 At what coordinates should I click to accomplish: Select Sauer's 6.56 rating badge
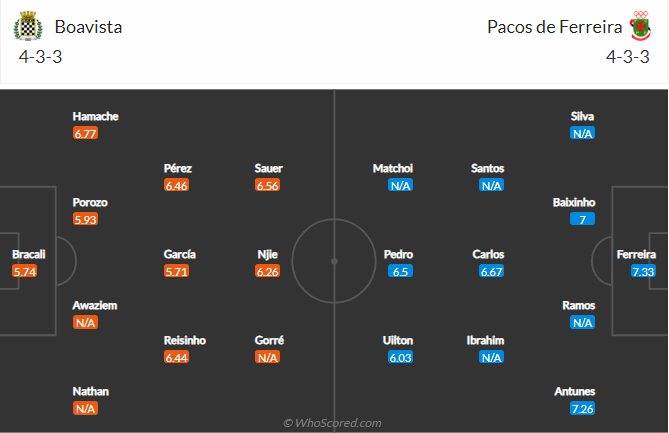tap(268, 185)
